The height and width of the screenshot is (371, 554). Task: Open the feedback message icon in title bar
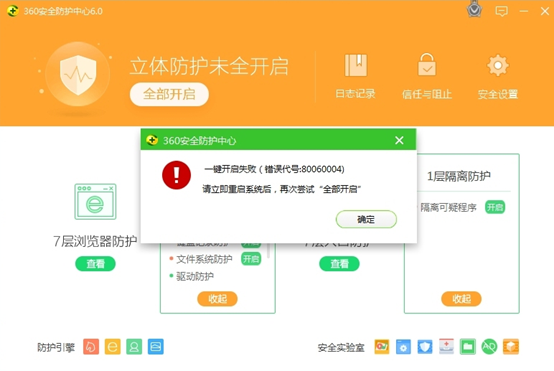click(x=501, y=11)
